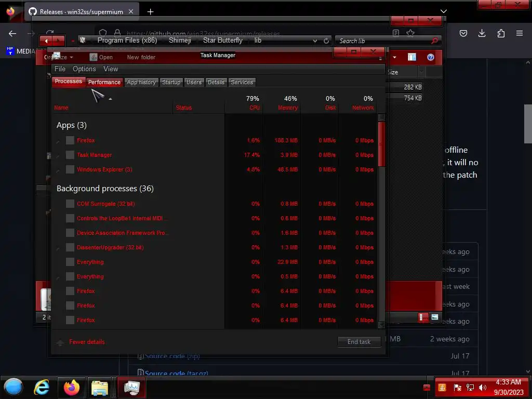Click the COM Surrogate (32 bit) process icon
The image size is (532, 399).
point(70,204)
